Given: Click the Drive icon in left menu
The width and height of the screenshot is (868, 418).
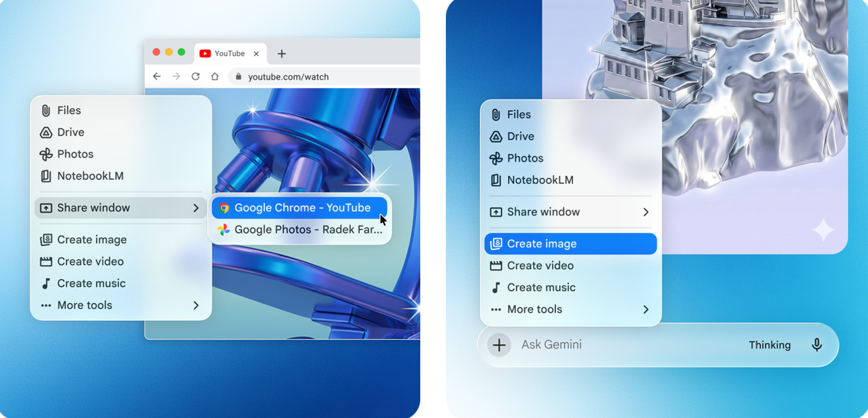Looking at the screenshot, I should point(46,133).
